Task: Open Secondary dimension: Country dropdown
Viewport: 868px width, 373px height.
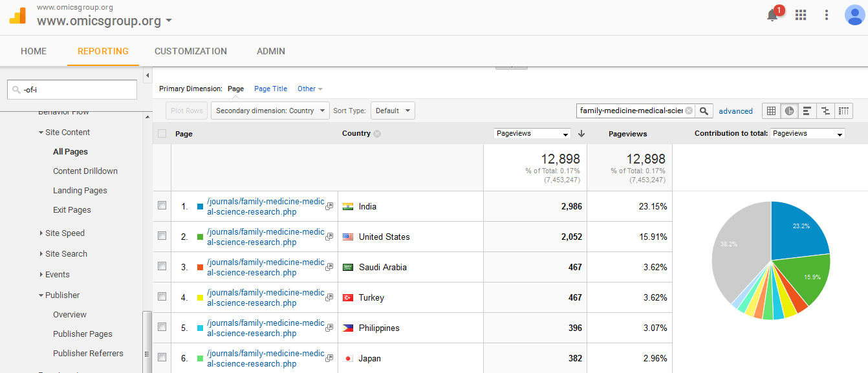Action: pos(270,111)
